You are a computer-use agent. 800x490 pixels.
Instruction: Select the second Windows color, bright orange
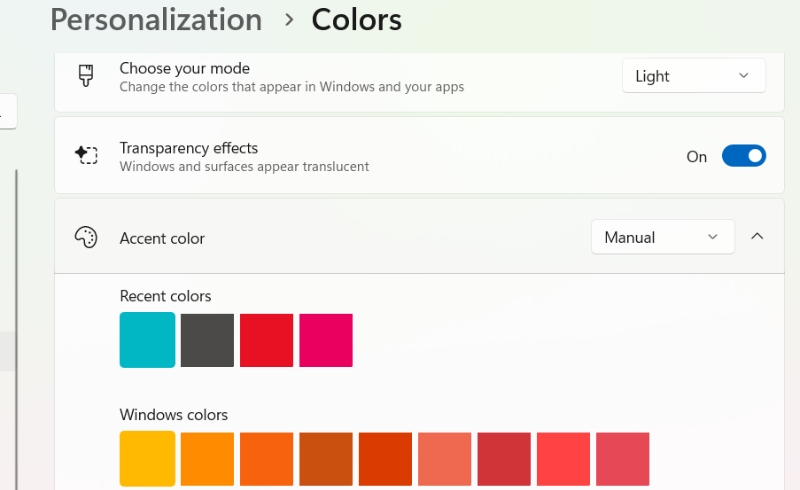(207, 459)
